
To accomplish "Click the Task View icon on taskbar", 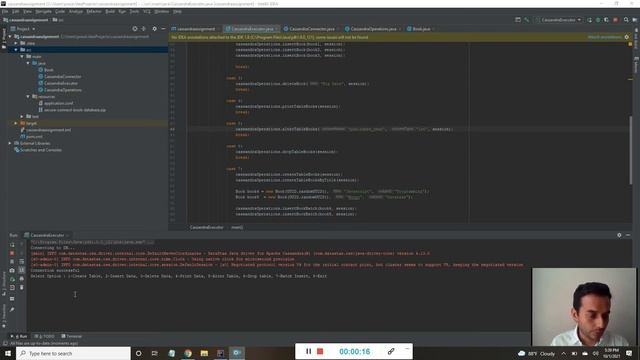I will click(155, 353).
